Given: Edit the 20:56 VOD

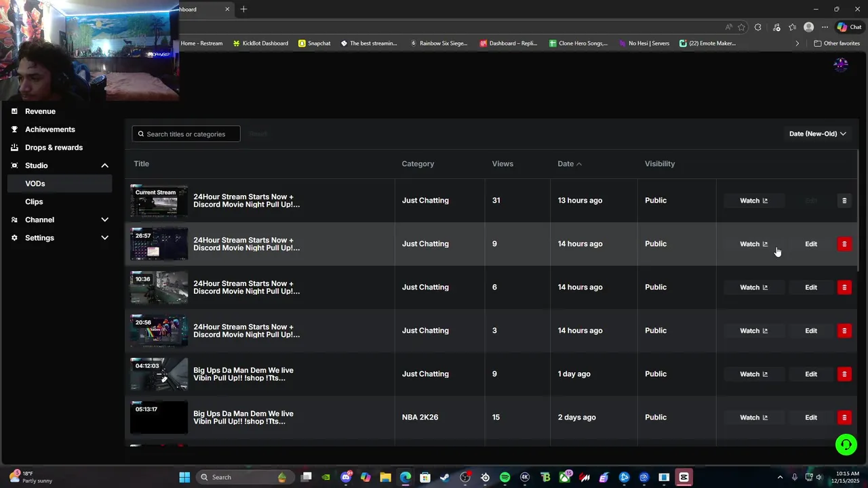Looking at the screenshot, I should 811,331.
